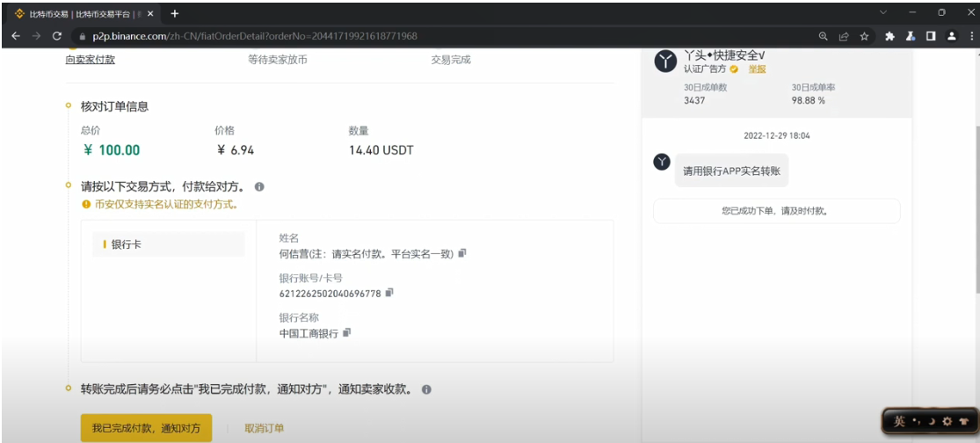Click info icon beside transfer completion notice

coord(426,389)
